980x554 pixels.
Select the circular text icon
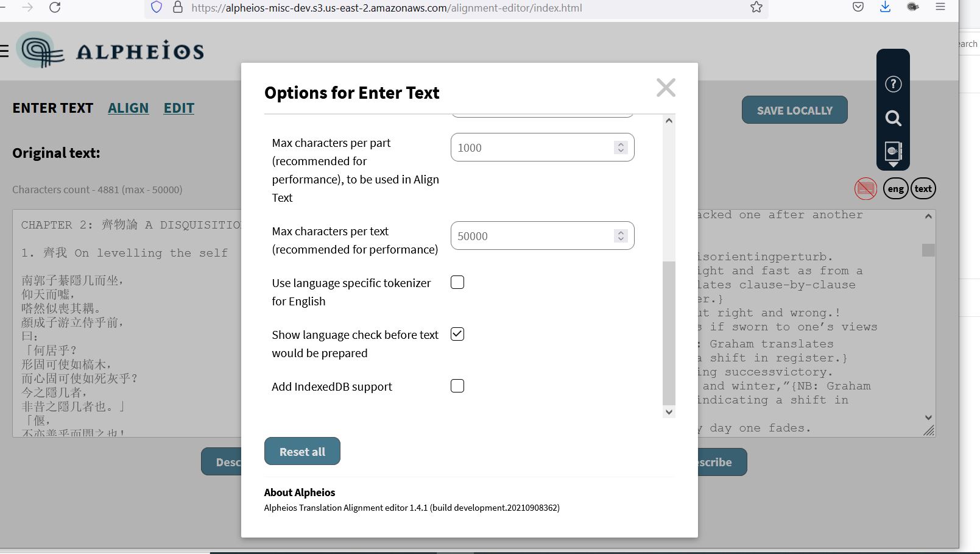[x=923, y=188]
